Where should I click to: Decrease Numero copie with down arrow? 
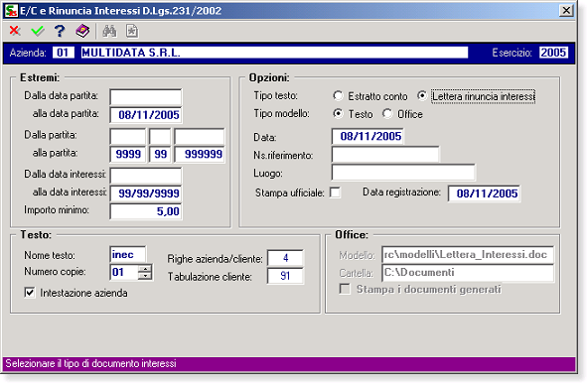click(x=145, y=276)
